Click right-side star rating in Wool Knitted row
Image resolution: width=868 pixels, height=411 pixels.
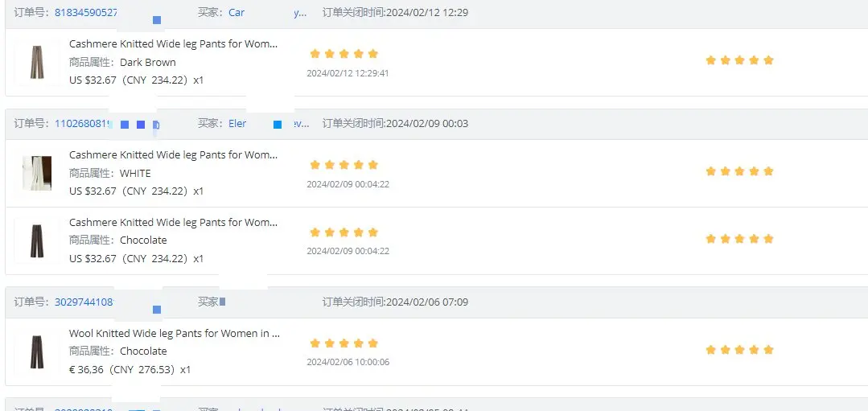(x=739, y=350)
